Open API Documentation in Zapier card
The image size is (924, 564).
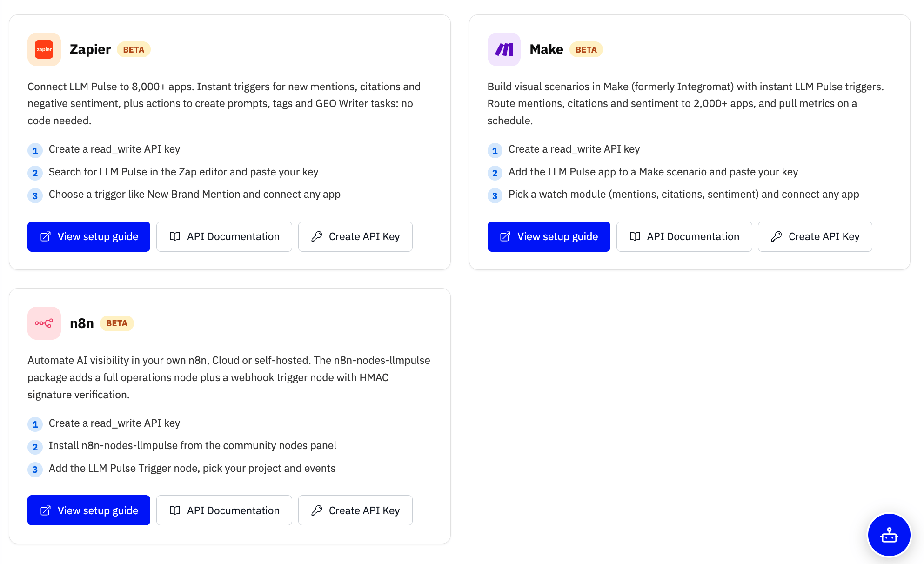pos(224,236)
